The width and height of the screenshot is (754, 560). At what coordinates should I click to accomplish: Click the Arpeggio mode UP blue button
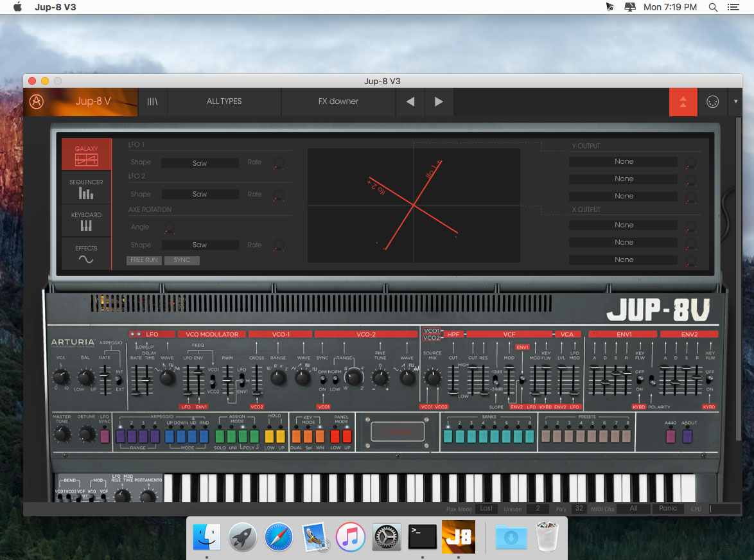170,436
